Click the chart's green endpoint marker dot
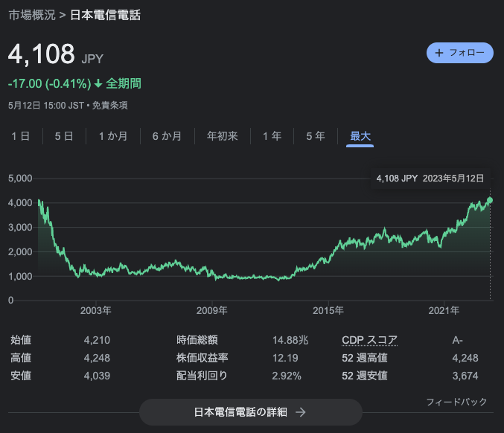The image size is (504, 433). pyautogui.click(x=490, y=200)
